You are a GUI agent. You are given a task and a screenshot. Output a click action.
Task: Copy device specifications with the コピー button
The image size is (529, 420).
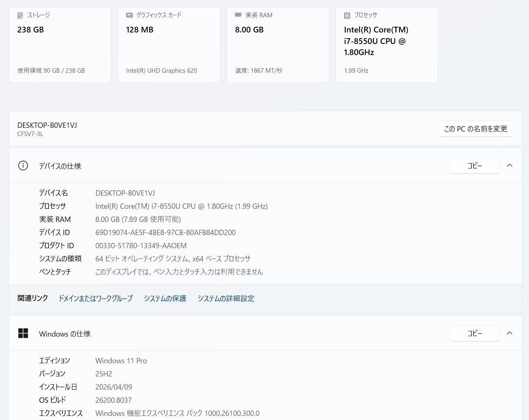(474, 165)
